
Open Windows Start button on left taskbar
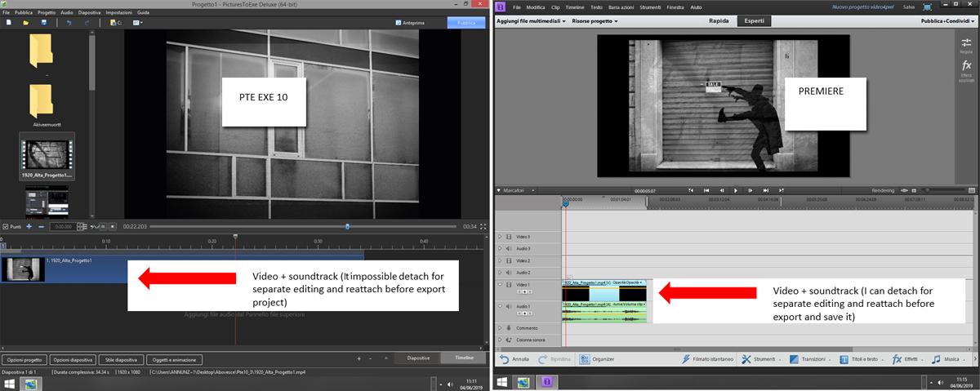(x=11, y=383)
